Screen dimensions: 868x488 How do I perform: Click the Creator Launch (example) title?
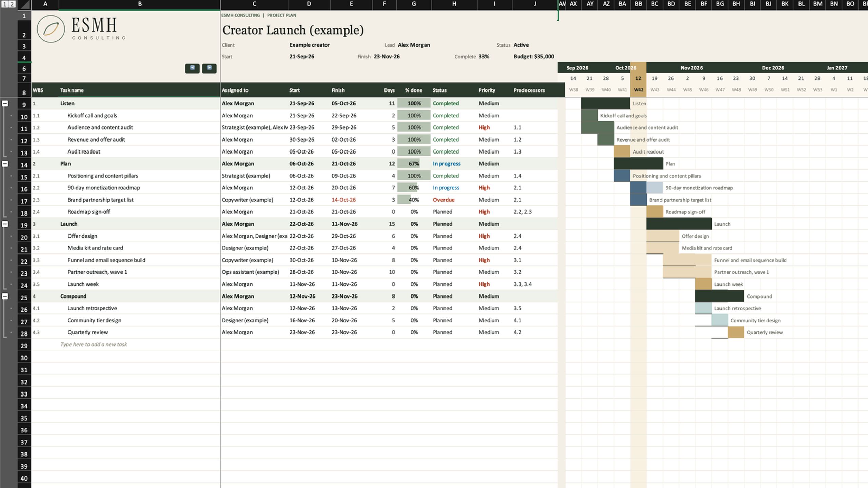pyautogui.click(x=293, y=30)
